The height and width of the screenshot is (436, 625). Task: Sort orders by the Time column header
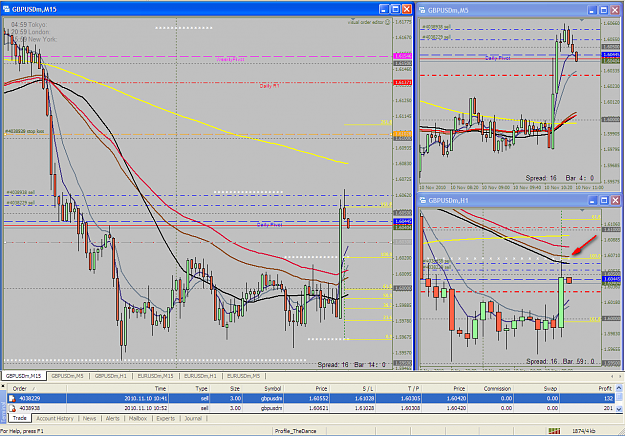click(118, 389)
